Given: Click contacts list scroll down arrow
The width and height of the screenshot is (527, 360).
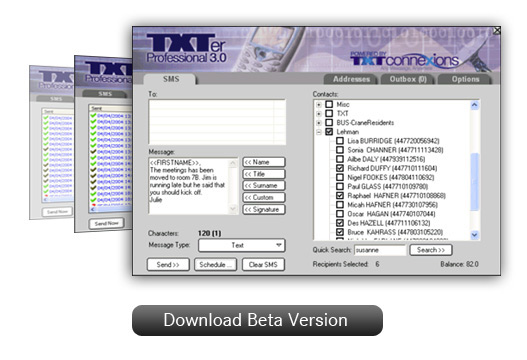Looking at the screenshot, I should [x=474, y=235].
